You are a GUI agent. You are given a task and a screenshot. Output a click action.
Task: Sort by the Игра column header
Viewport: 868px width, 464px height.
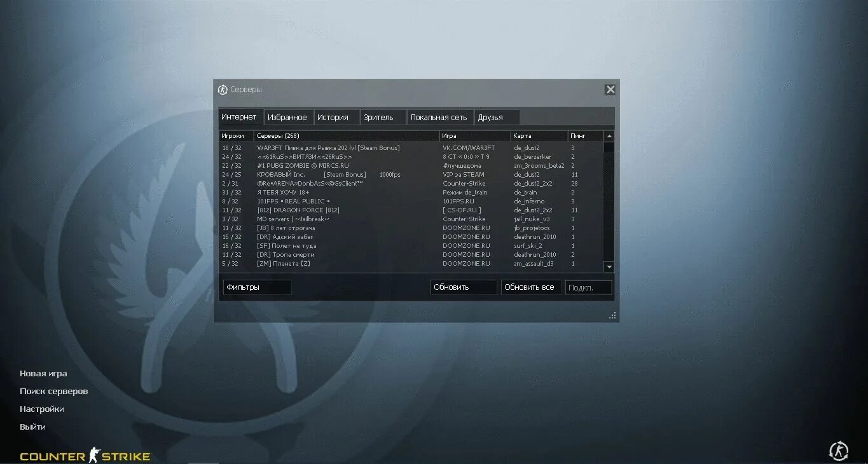coord(475,135)
